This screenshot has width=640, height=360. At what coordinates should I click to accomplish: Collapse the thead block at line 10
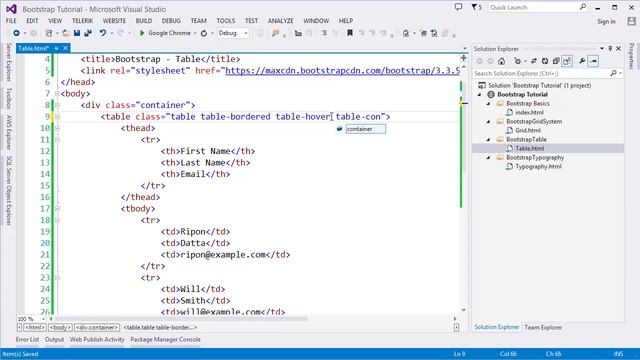pos(57,128)
